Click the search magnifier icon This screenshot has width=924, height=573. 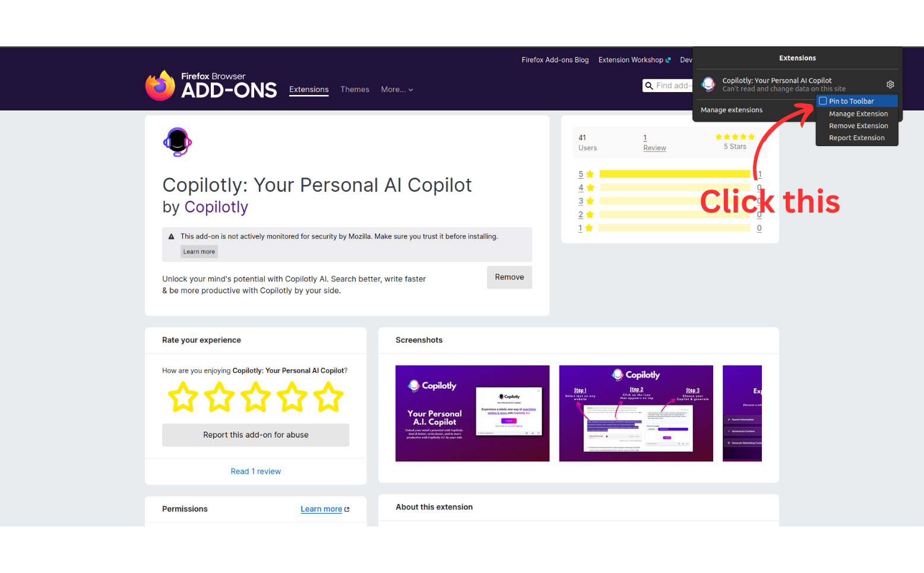649,86
